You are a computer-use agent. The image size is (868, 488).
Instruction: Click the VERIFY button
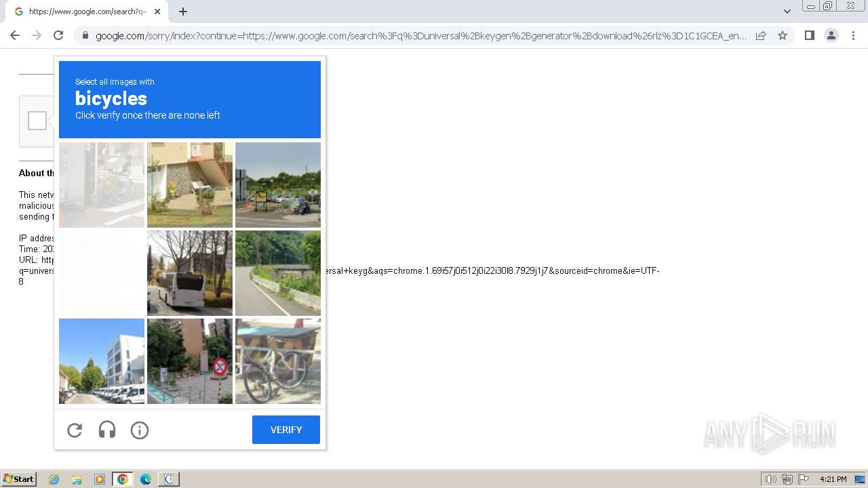pyautogui.click(x=286, y=430)
